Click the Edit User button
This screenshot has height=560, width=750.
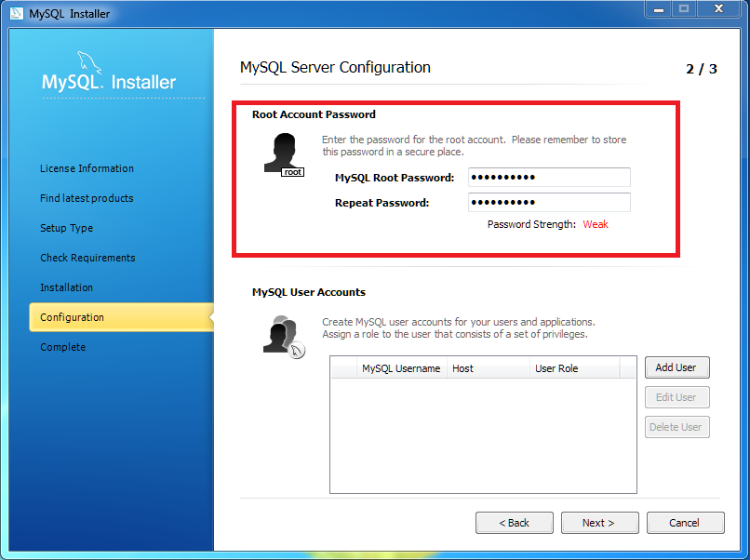click(x=676, y=397)
